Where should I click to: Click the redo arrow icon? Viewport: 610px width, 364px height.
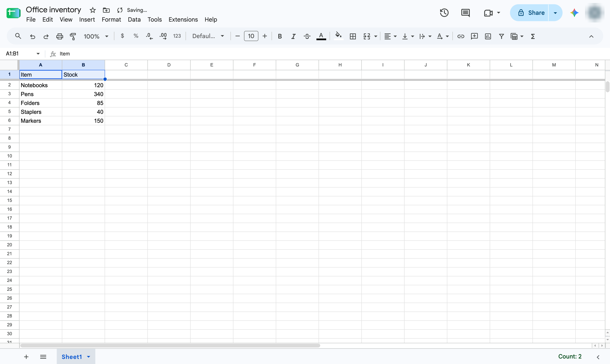[x=46, y=36]
